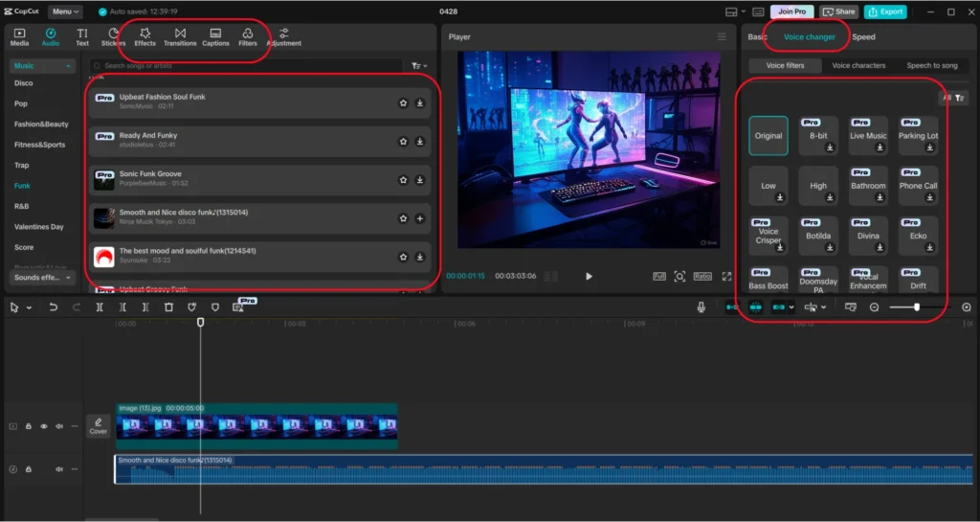
Task: Play the preview video
Action: (589, 276)
